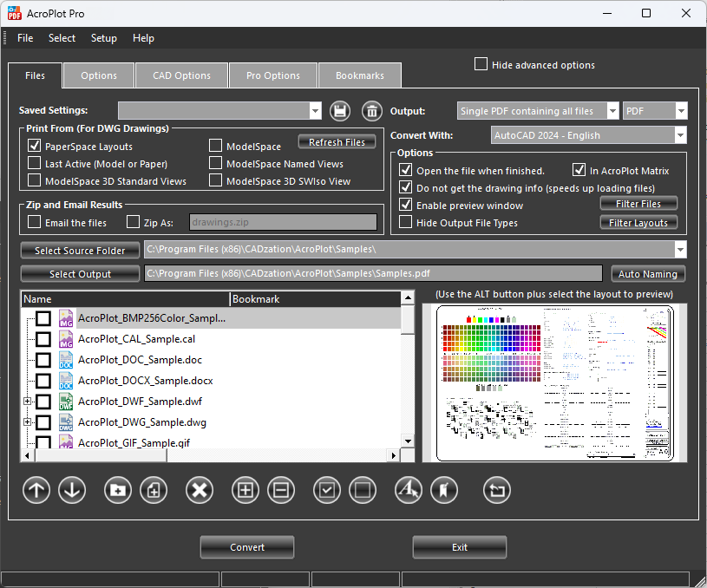This screenshot has height=588, width=707.
Task: Check Hide Output File Types
Action: pos(406,222)
